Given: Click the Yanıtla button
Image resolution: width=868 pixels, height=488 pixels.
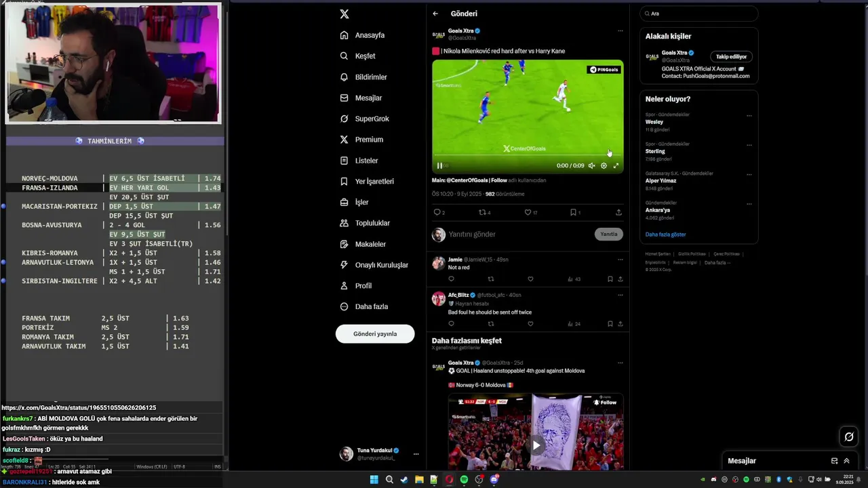Looking at the screenshot, I should pos(609,234).
